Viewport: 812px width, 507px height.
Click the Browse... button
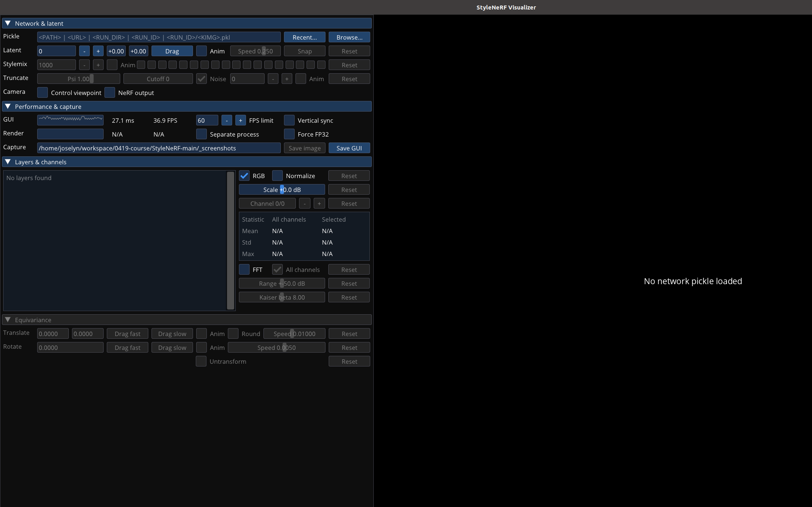349,37
